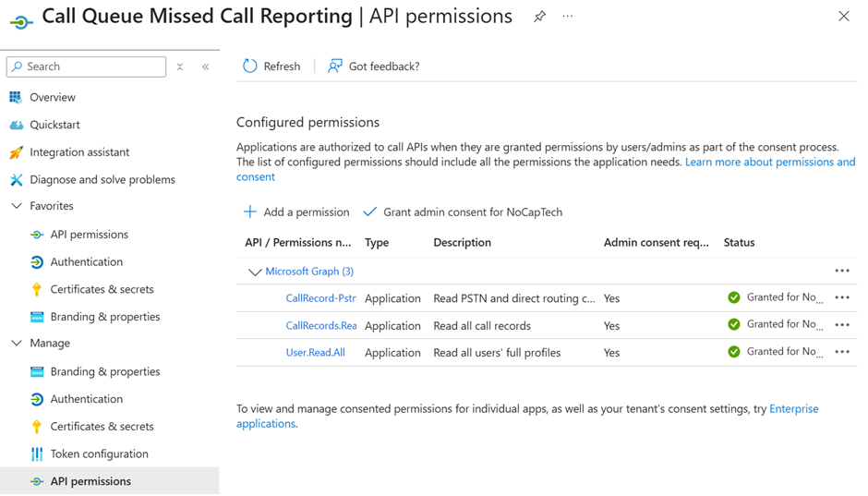Open more options for Microsoft Graph row

[841, 271]
